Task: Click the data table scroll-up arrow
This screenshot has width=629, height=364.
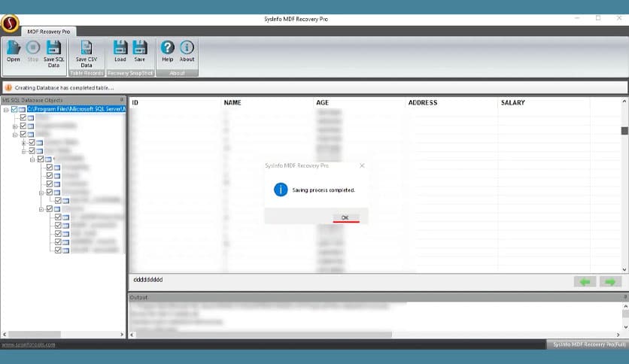Action: pyautogui.click(x=624, y=102)
